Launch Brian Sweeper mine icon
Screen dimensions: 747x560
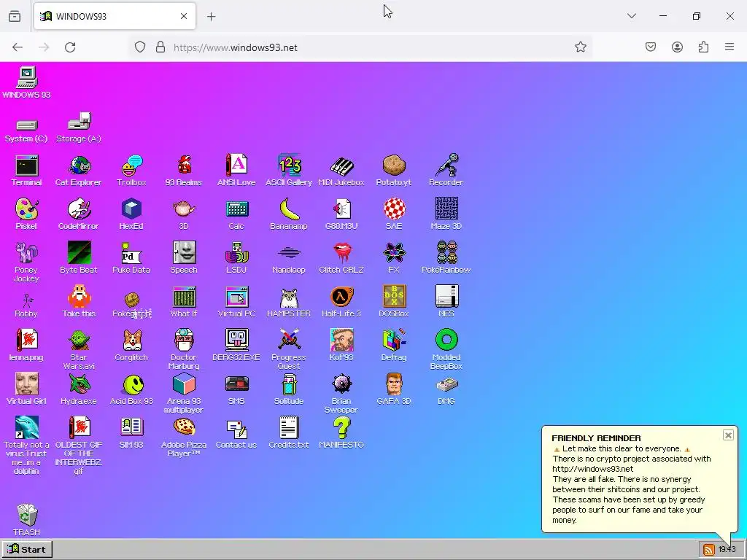coord(341,385)
